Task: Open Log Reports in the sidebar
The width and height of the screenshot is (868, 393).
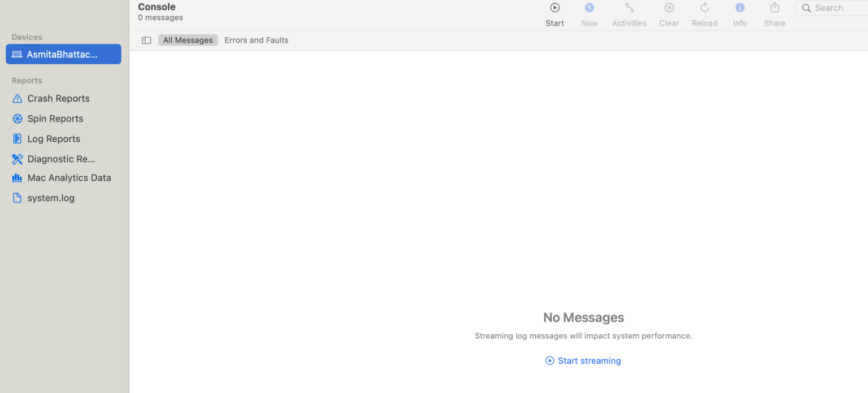Action: pos(54,139)
